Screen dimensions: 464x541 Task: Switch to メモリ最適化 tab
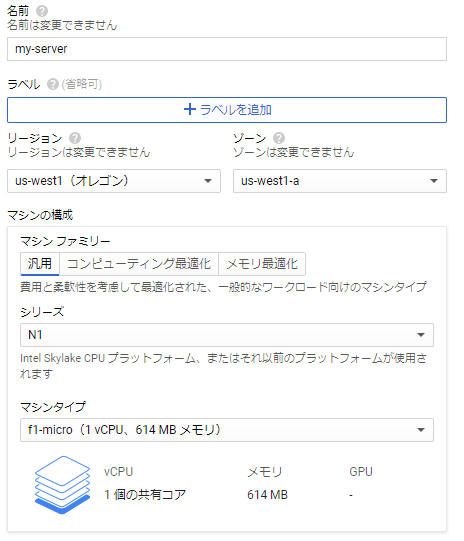[x=262, y=264]
